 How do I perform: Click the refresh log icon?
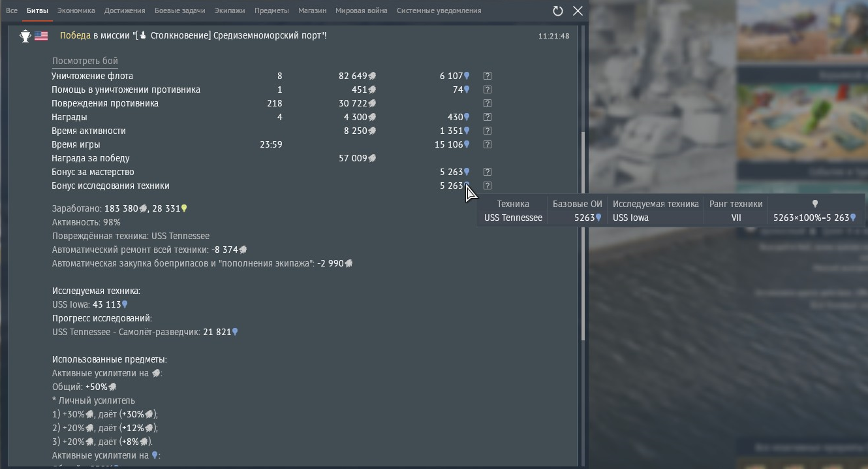click(558, 10)
